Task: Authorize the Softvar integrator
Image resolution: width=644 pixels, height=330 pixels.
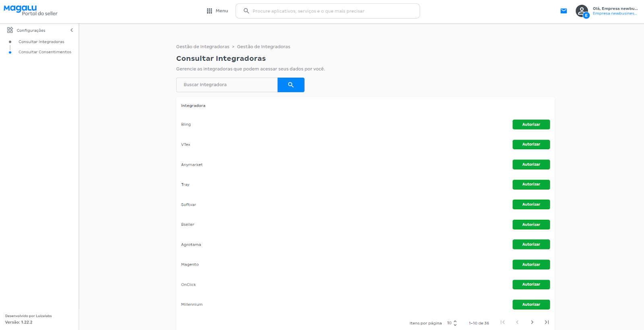Action: point(531,204)
